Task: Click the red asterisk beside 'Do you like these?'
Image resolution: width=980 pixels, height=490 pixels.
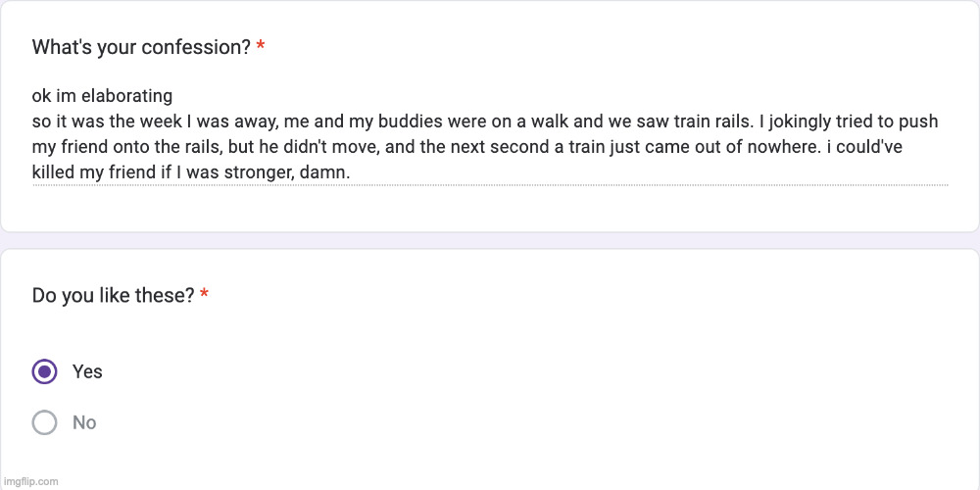Action: tap(204, 295)
